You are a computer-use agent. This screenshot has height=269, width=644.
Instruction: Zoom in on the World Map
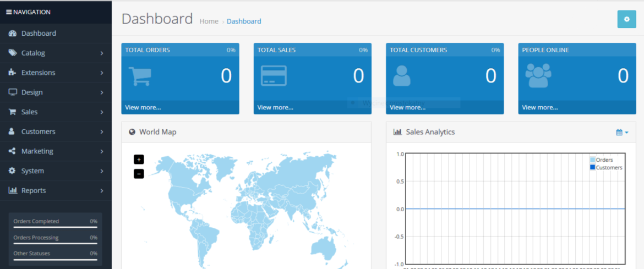click(139, 160)
